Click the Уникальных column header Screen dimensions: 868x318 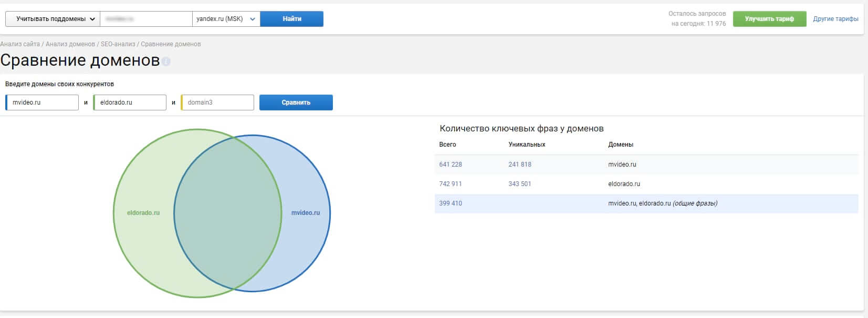click(x=527, y=145)
